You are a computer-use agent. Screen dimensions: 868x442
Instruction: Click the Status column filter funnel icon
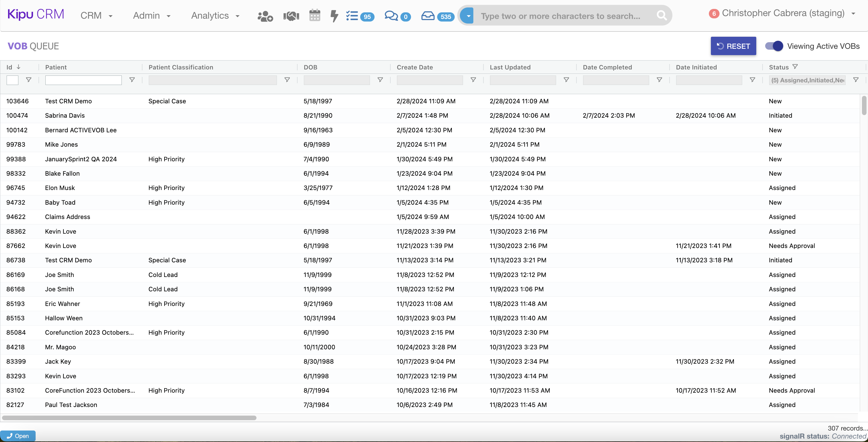click(795, 67)
